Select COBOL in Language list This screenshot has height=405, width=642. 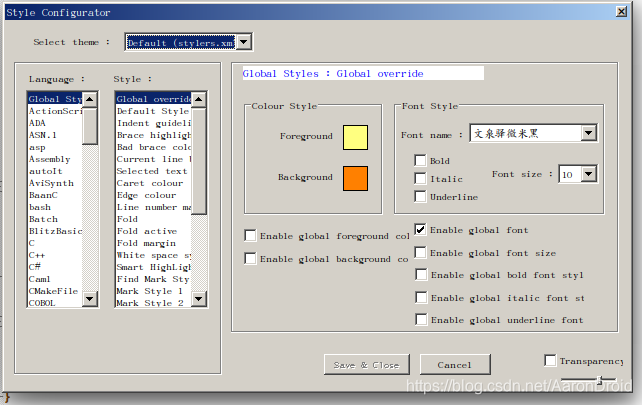pyautogui.click(x=55, y=302)
